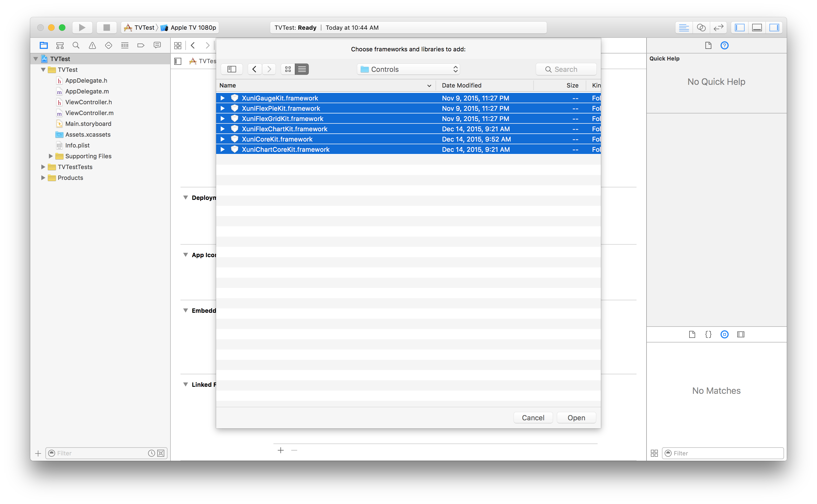This screenshot has height=504, width=817.
Task: Open the Media library
Action: tap(741, 334)
